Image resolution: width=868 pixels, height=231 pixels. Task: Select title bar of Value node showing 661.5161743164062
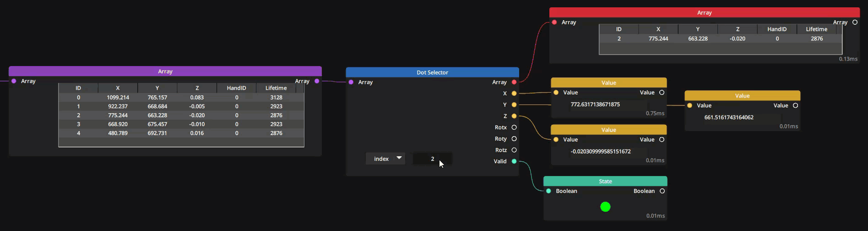742,96
